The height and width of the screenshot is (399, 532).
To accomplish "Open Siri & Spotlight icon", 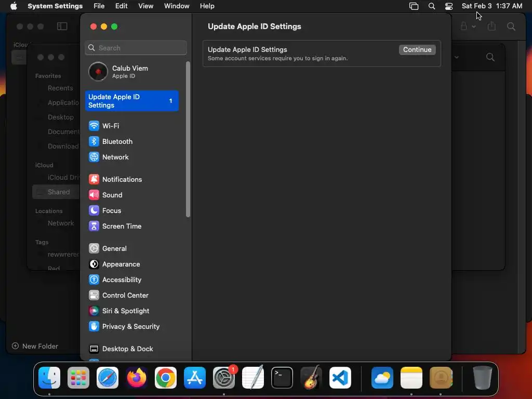I will coord(94,311).
